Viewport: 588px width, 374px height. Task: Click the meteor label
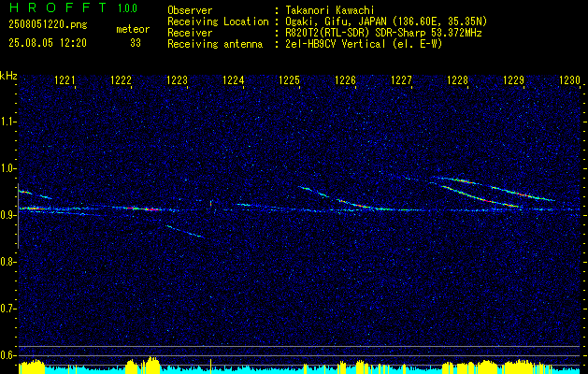pos(133,30)
